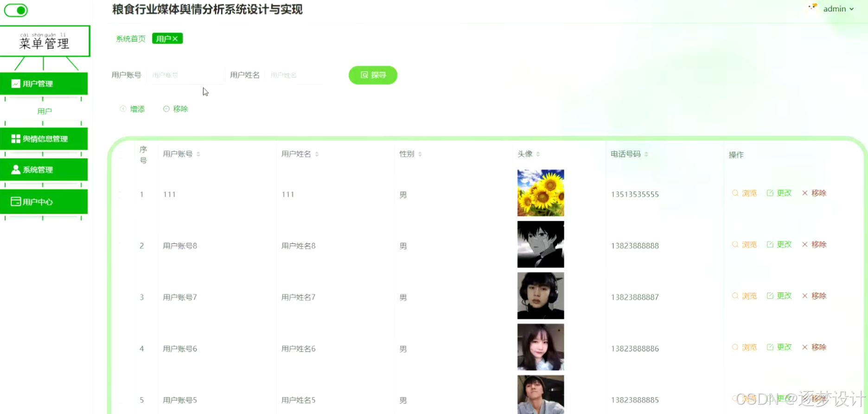Sort the table by 电话号码 column

[x=646, y=154]
